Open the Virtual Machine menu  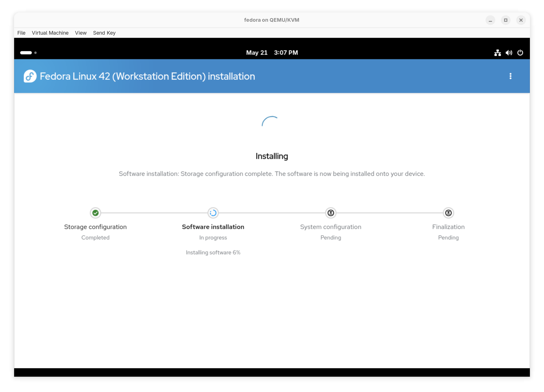click(x=50, y=33)
